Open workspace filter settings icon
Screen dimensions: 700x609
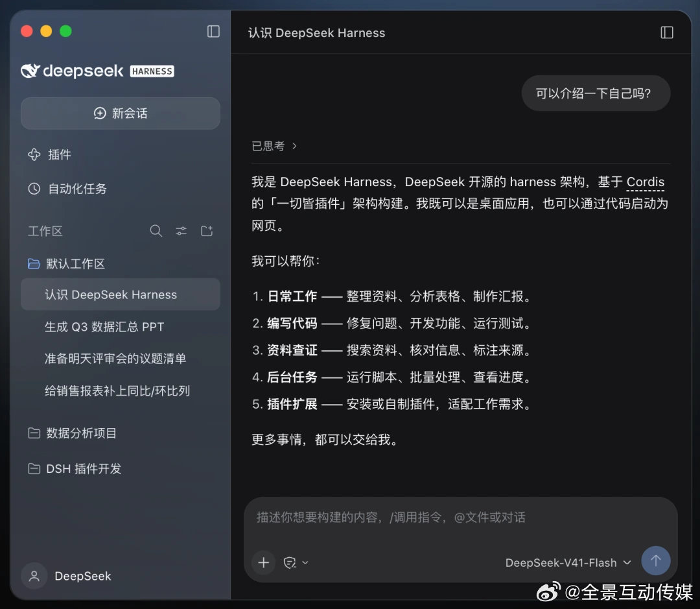click(181, 230)
